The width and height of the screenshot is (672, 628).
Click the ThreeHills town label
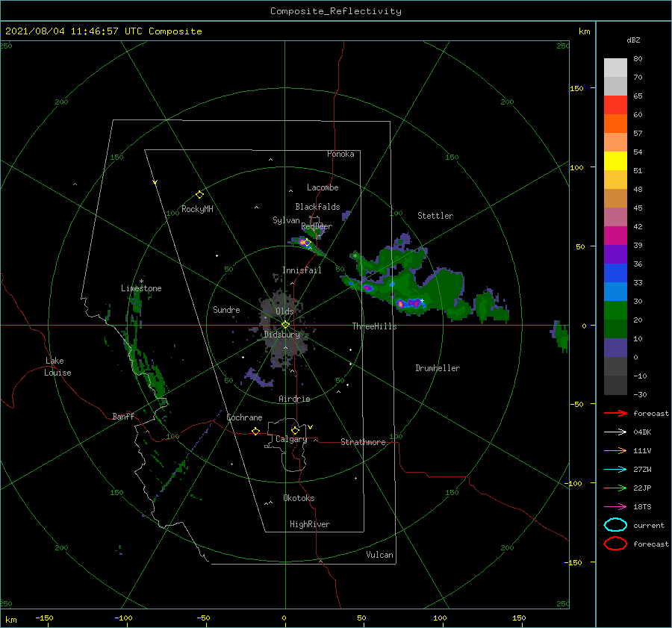pos(374,326)
